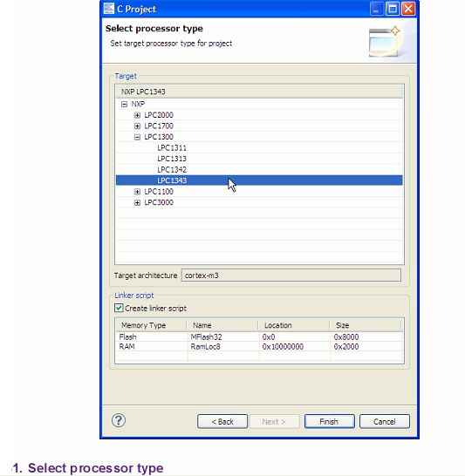Click the Finish button
This screenshot has width=465, height=476.
click(x=329, y=421)
